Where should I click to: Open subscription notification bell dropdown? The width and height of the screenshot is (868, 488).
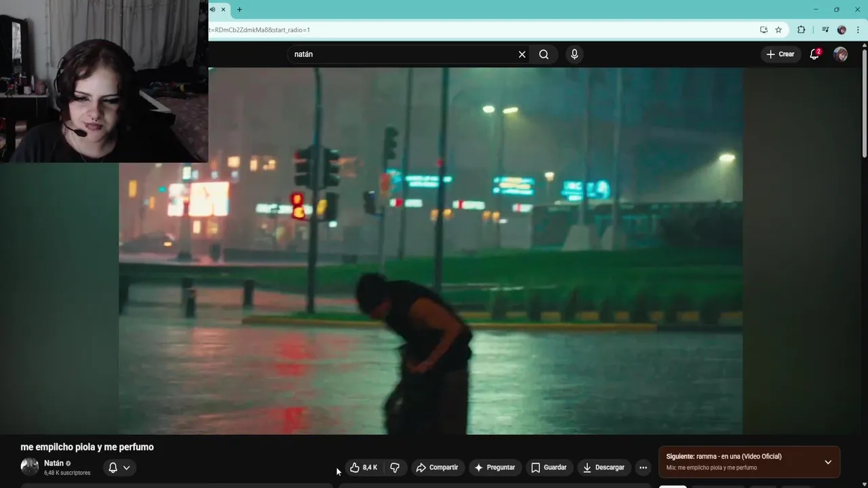[x=119, y=468]
